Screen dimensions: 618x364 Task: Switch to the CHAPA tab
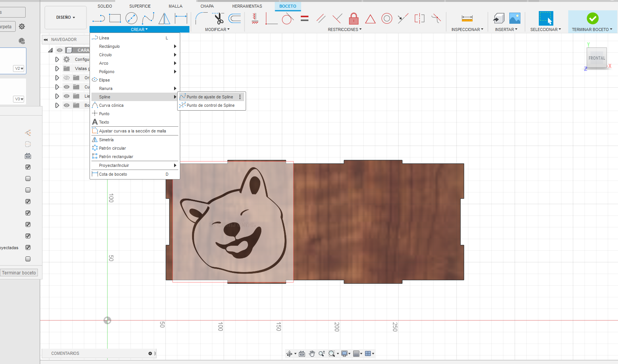pos(207,6)
